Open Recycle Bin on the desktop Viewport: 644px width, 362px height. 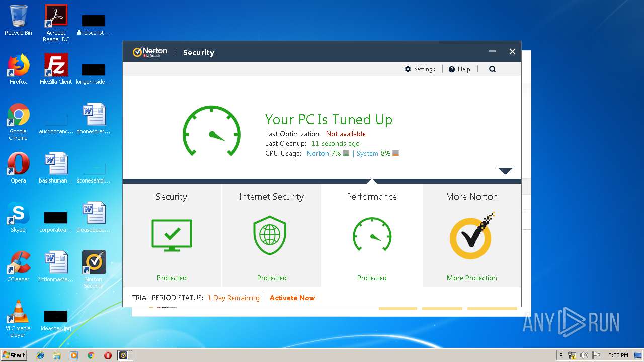(18, 20)
